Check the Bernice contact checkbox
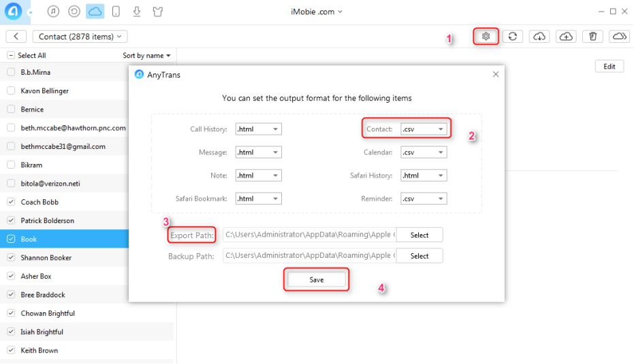The height and width of the screenshot is (364, 634). click(x=11, y=109)
